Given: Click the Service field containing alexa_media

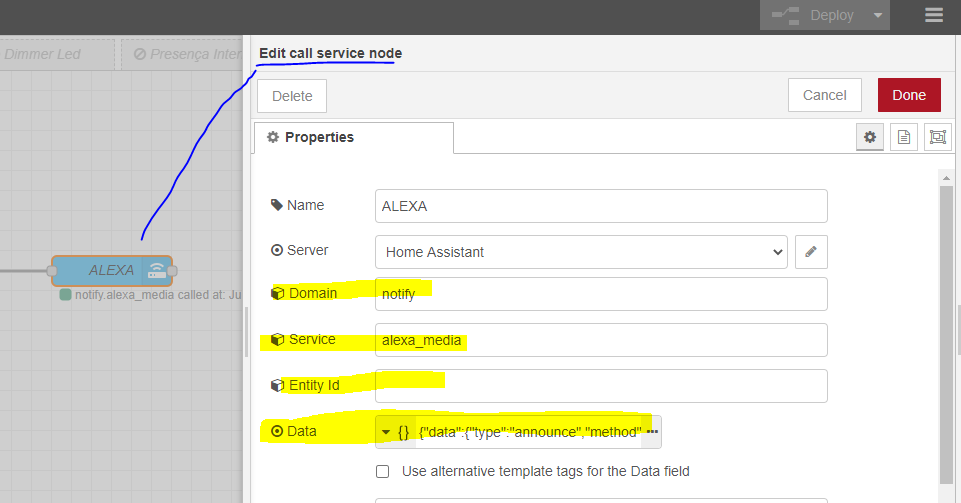Looking at the screenshot, I should (x=600, y=340).
